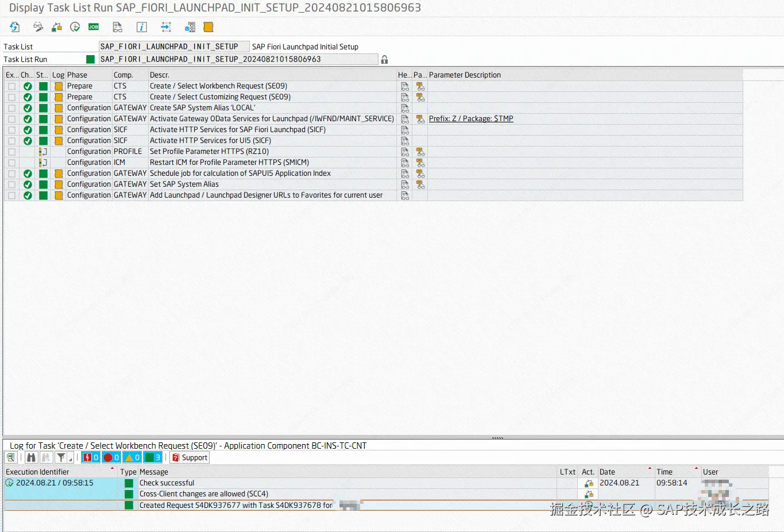
Task: Click the Refresh toolbar icon
Action: (x=15, y=27)
